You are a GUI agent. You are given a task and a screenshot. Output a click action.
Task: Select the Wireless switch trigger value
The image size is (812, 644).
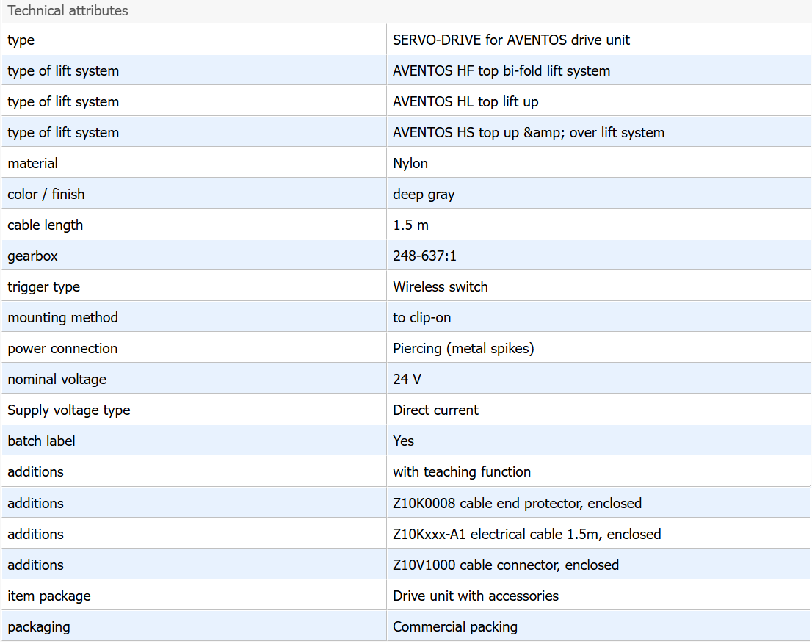point(441,287)
